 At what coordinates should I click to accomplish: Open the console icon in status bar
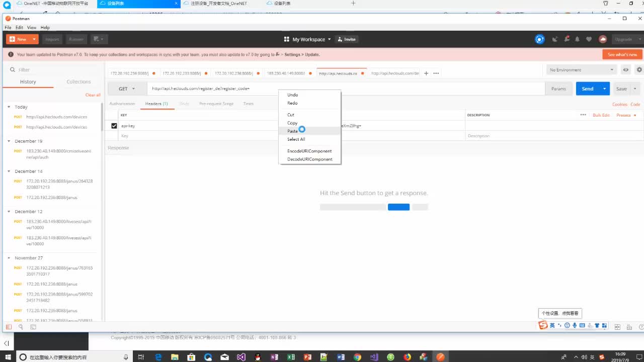tap(33, 327)
